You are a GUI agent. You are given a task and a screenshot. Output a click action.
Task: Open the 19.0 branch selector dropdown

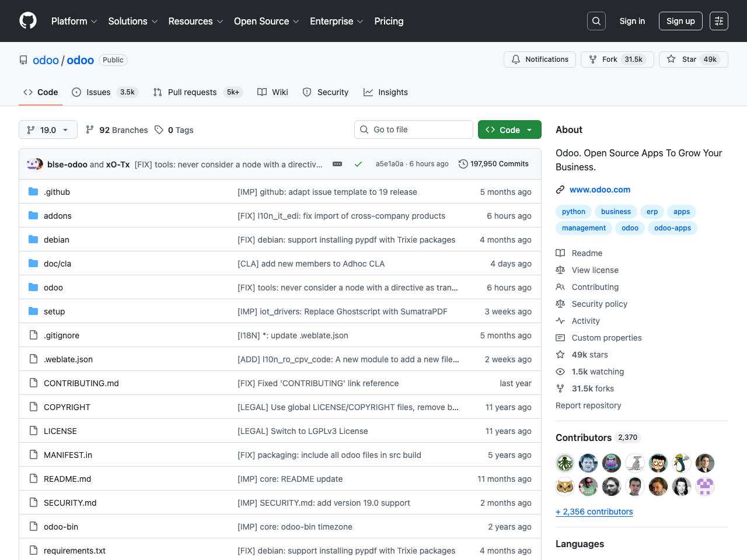[x=48, y=129]
